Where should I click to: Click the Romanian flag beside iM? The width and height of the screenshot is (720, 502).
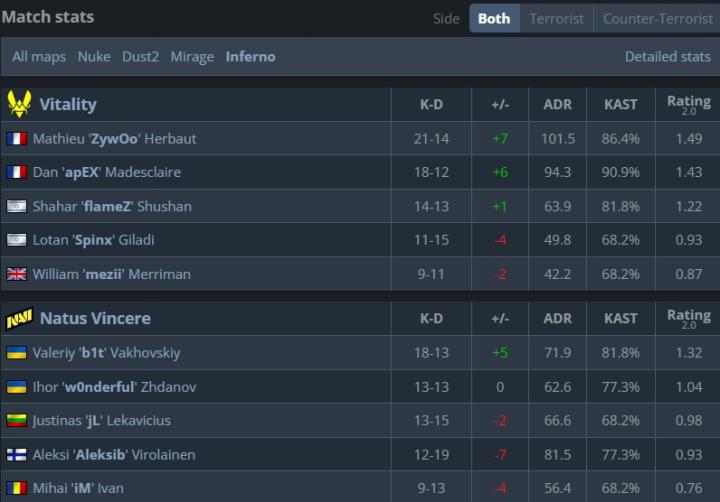click(x=16, y=489)
